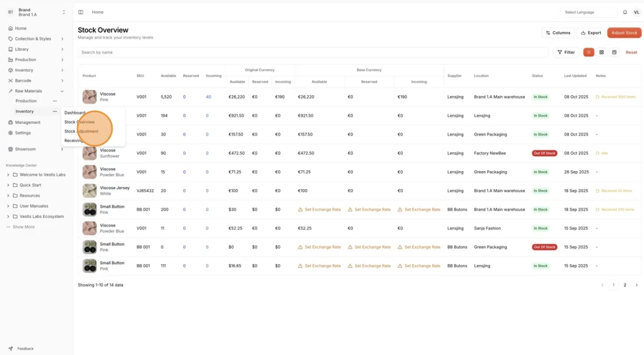Open Production under Raw Materials
The width and height of the screenshot is (644, 355).
pyautogui.click(x=26, y=101)
